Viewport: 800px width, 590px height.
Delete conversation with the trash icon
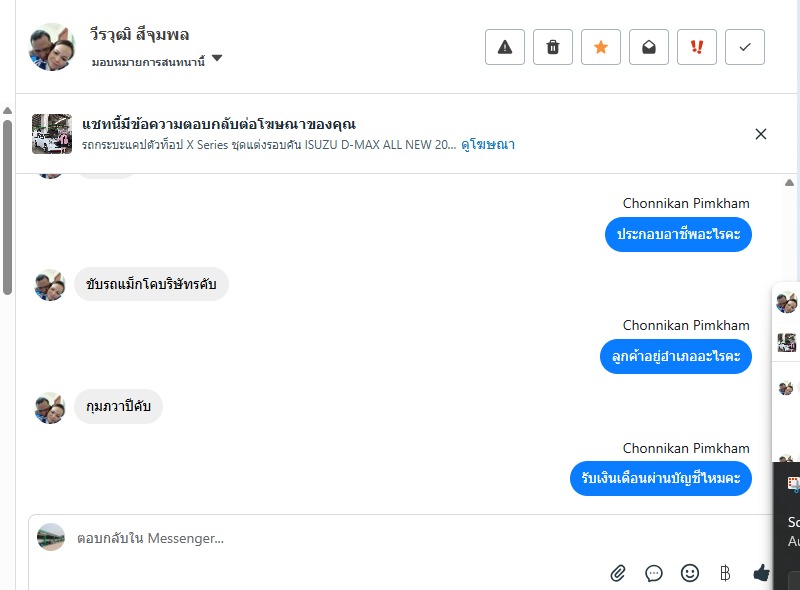(553, 47)
